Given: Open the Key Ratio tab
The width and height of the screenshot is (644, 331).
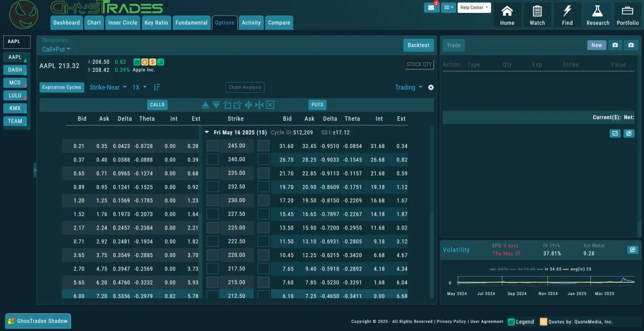Looking at the screenshot, I should (156, 23).
